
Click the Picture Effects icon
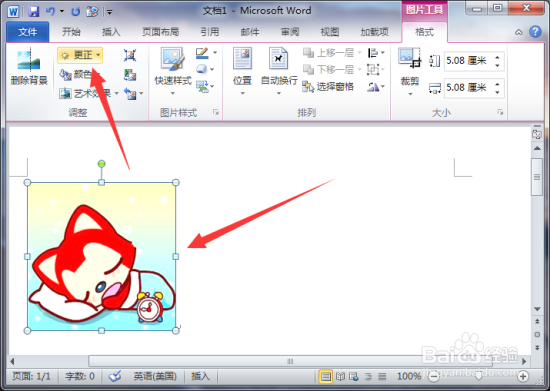coord(202,69)
